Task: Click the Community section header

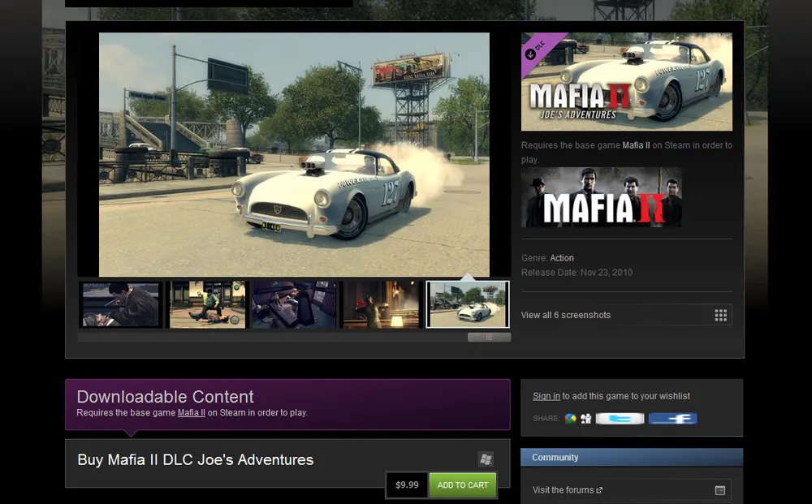Action: click(x=631, y=458)
